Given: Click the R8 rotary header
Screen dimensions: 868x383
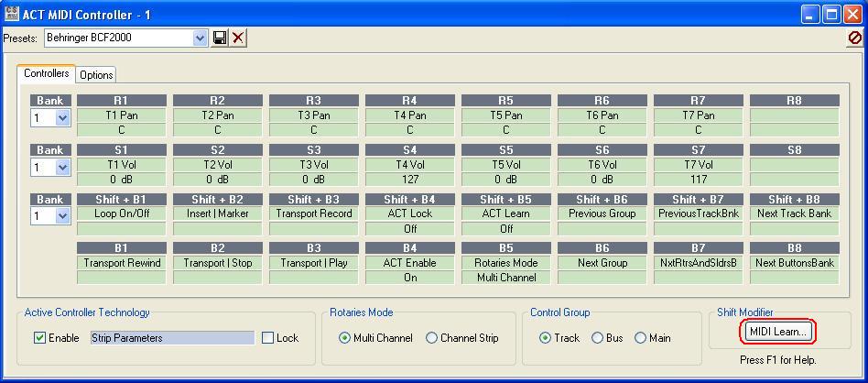Looking at the screenshot, I should click(795, 100).
